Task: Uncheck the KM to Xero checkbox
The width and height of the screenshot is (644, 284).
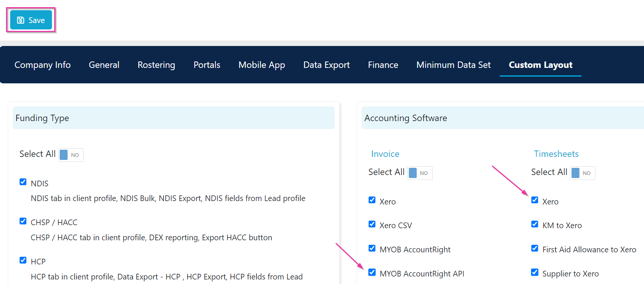Action: 535,224
